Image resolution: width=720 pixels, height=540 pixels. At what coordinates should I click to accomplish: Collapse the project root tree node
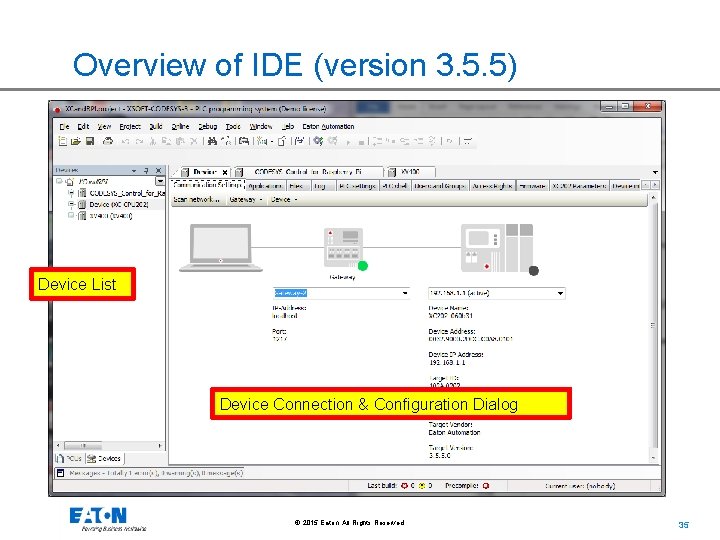tap(59, 181)
